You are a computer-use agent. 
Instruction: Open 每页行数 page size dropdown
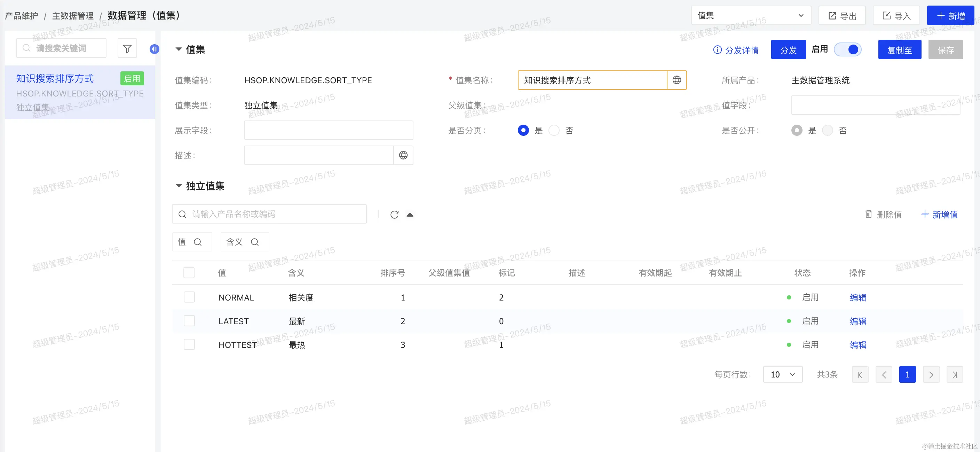click(783, 375)
